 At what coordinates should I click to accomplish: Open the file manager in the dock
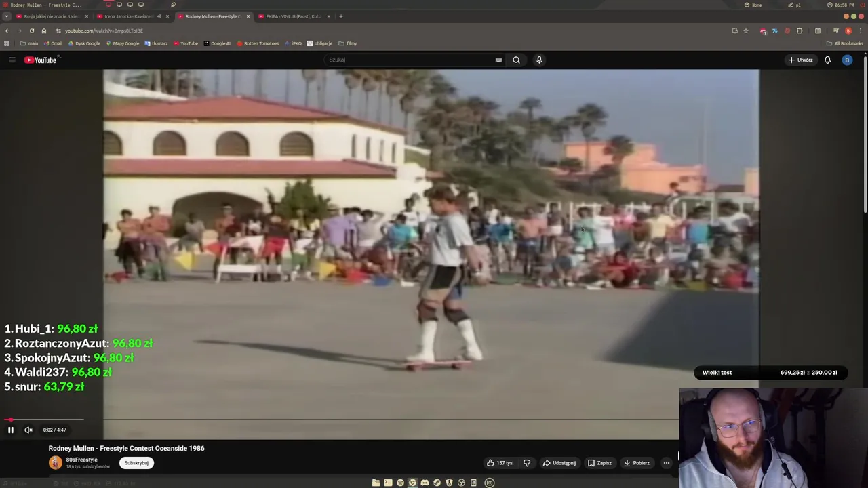[376, 483]
